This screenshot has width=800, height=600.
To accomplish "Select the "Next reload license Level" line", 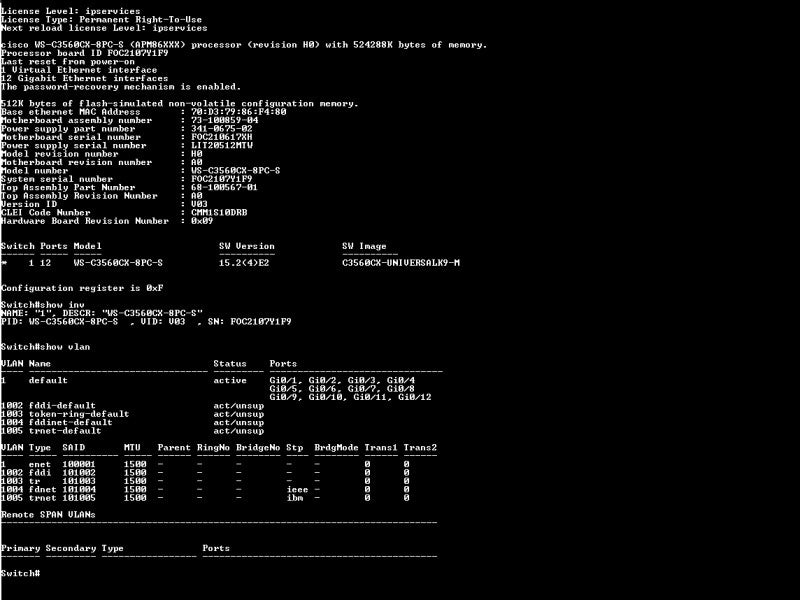I will (x=104, y=28).
